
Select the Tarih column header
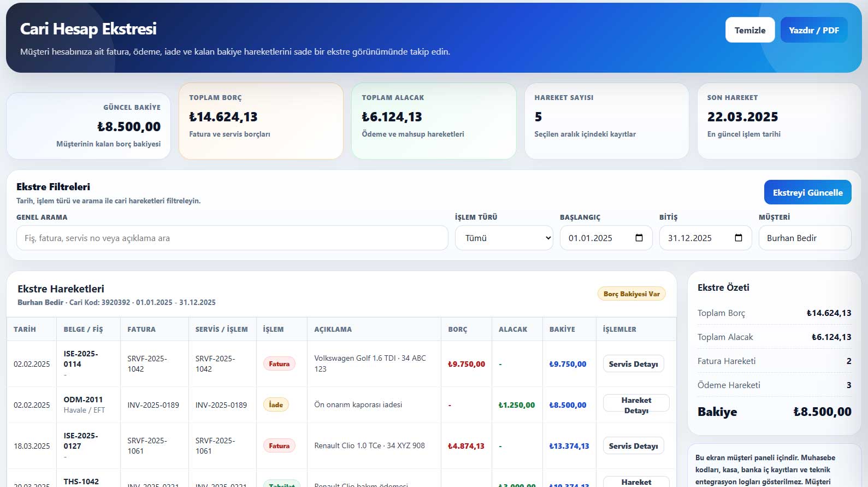[25, 329]
